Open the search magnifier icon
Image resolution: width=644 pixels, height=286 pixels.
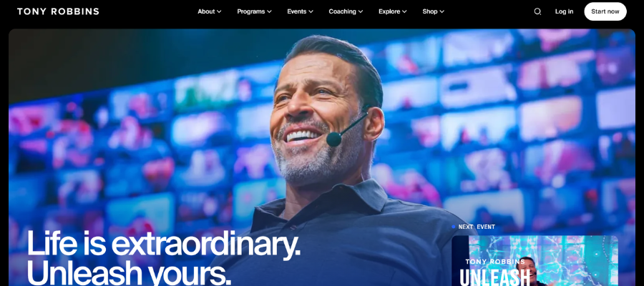(x=537, y=11)
